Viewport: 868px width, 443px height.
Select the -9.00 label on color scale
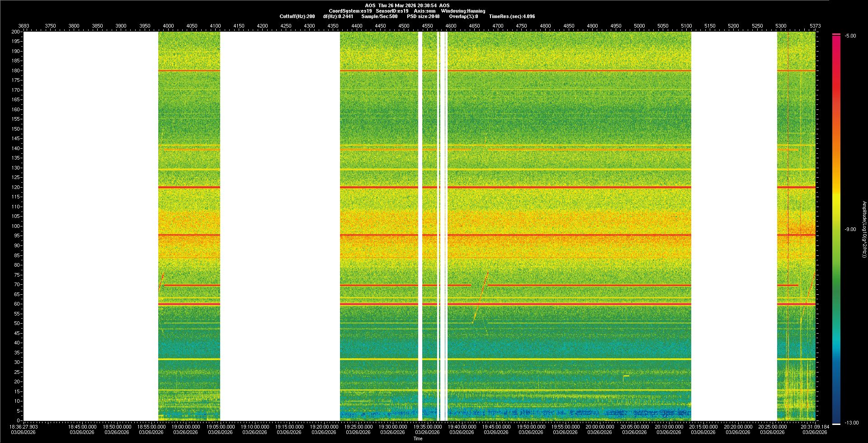click(x=850, y=230)
